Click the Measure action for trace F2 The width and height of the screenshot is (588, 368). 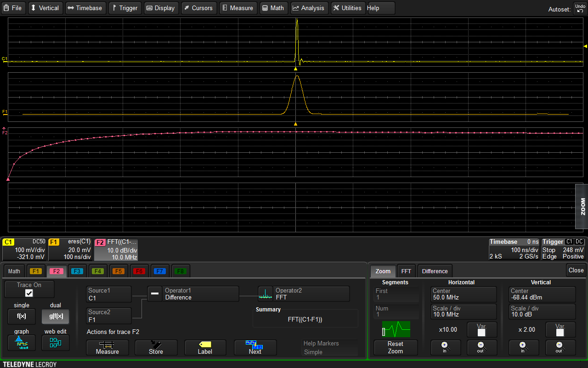coord(107,348)
